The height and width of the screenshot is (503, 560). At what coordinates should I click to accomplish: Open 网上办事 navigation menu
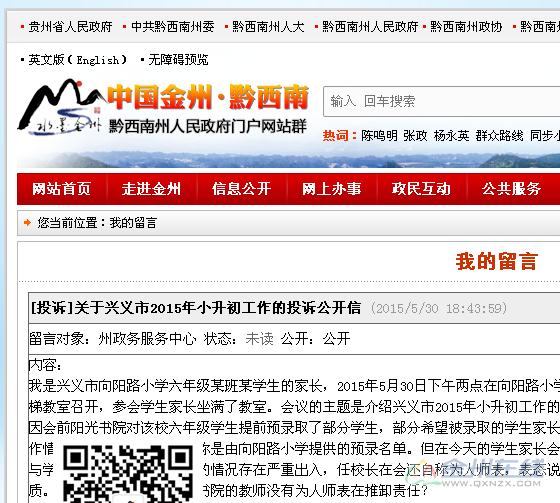coord(332,189)
